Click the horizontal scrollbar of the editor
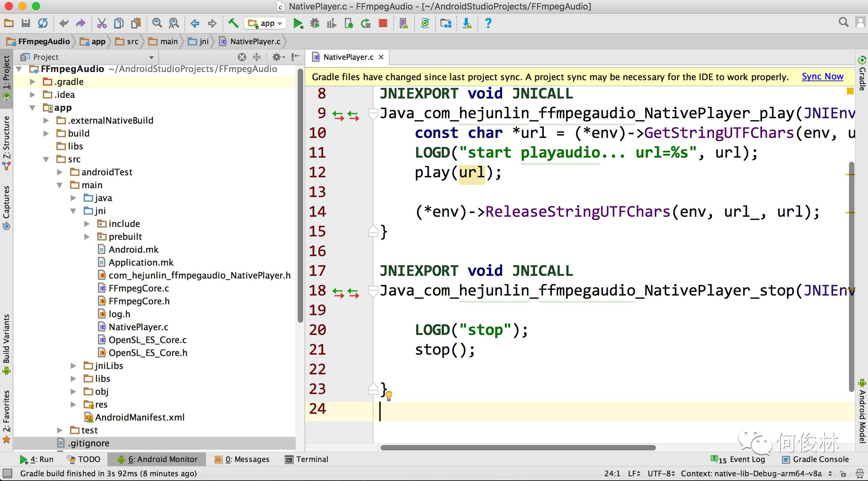The image size is (868, 481). point(518,448)
